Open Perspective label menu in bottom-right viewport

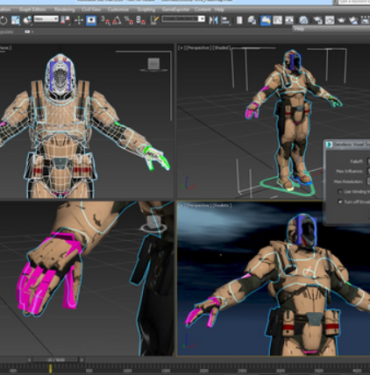click(x=198, y=205)
